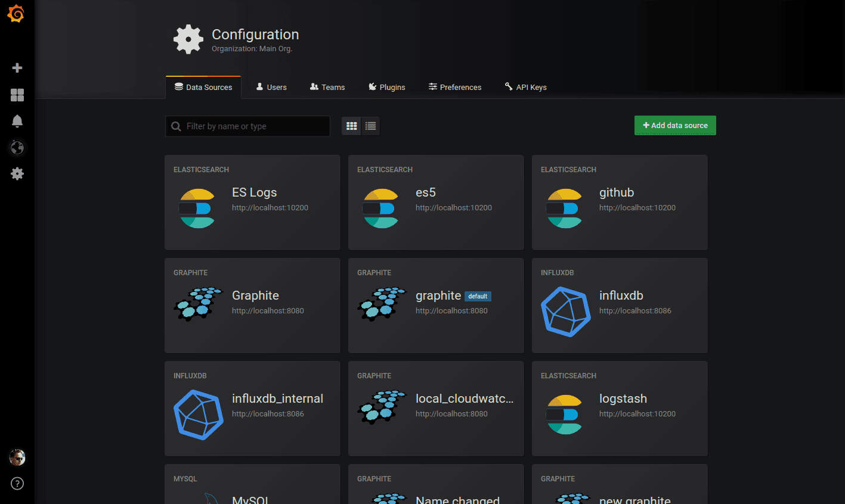
Task: Click the InfluxDB logo on influxdb card
Action: (x=566, y=312)
